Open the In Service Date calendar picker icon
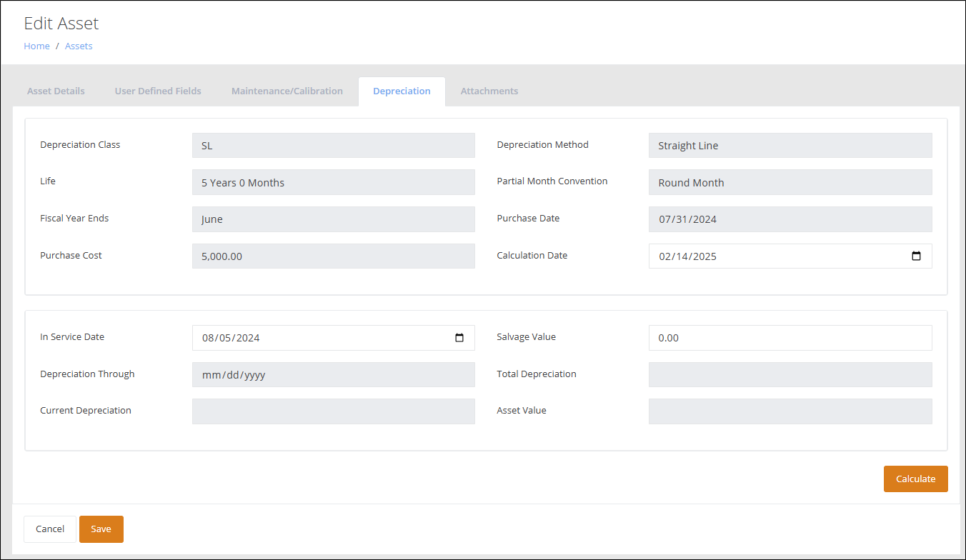Viewport: 966px width, 560px height. click(x=459, y=338)
